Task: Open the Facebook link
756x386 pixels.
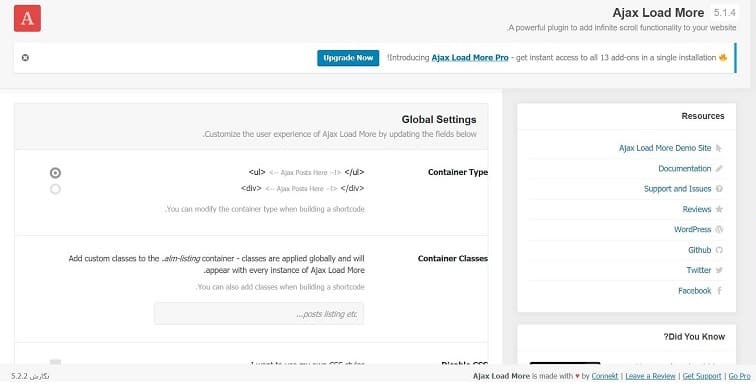Action: (x=695, y=291)
